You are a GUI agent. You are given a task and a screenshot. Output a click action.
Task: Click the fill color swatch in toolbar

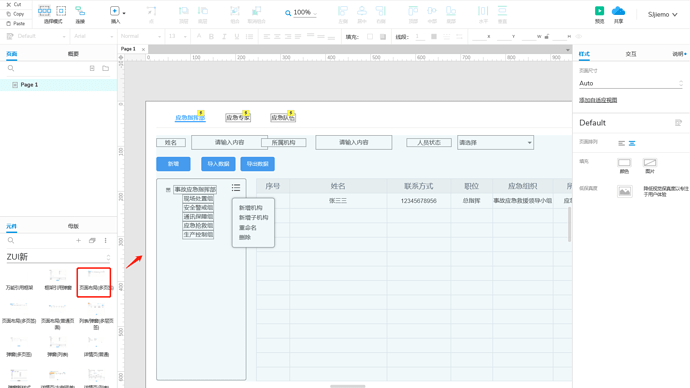(370, 37)
